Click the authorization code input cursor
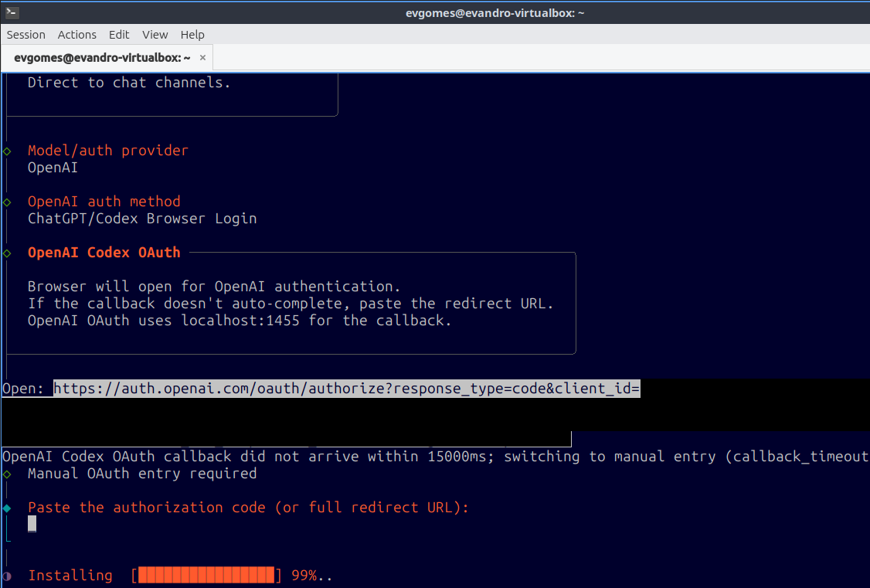The width and height of the screenshot is (870, 588). 32,524
